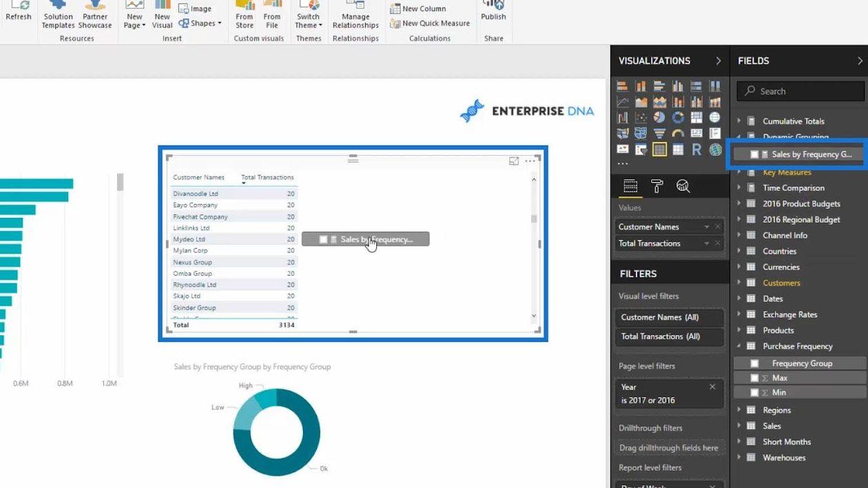Select the scatter chart visual
868x488 pixels.
pyautogui.click(x=641, y=118)
